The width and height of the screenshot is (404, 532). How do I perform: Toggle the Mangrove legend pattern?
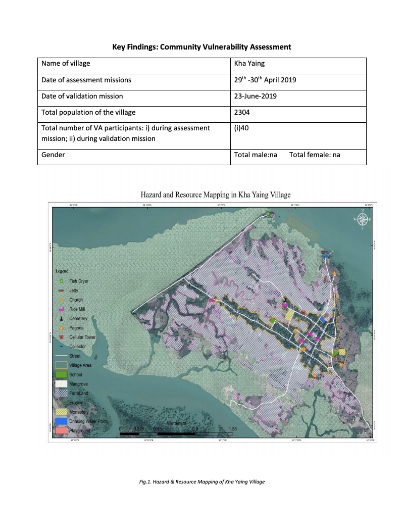pos(61,384)
